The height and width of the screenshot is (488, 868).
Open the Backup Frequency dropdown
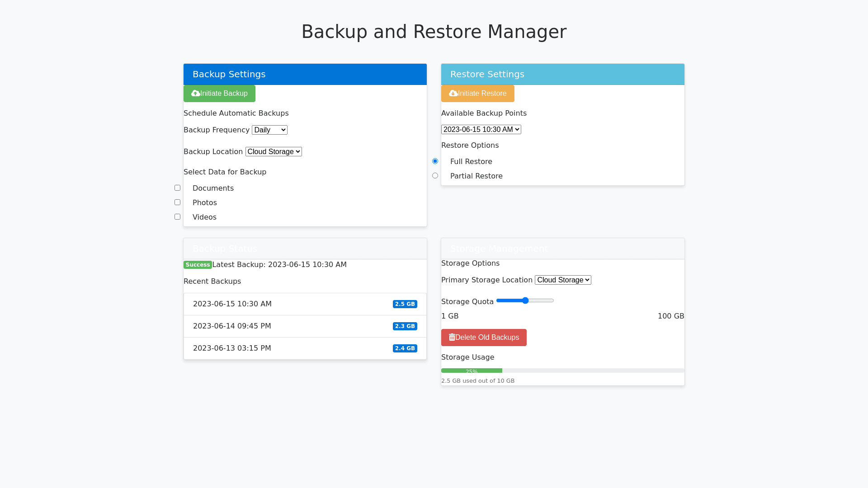269,130
